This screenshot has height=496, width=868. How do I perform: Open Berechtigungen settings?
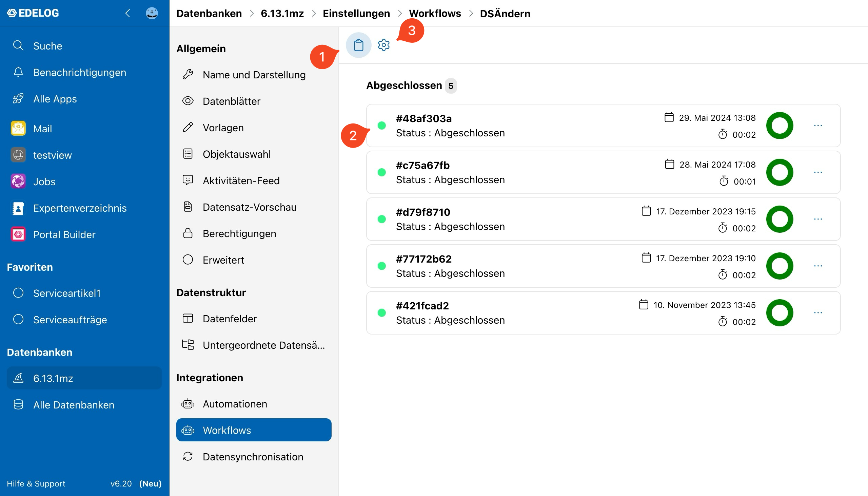(x=254, y=233)
